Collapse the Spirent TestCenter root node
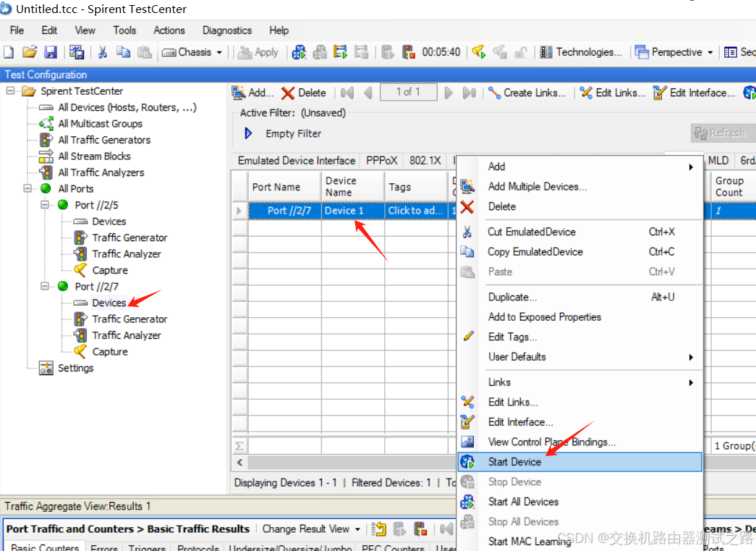Viewport: 756px width, 551px height. [x=10, y=91]
